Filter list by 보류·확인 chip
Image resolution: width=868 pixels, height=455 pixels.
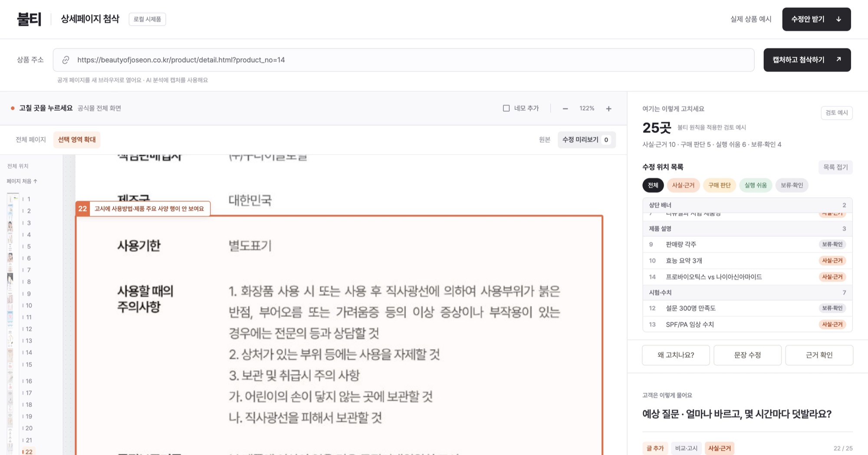pyautogui.click(x=792, y=185)
